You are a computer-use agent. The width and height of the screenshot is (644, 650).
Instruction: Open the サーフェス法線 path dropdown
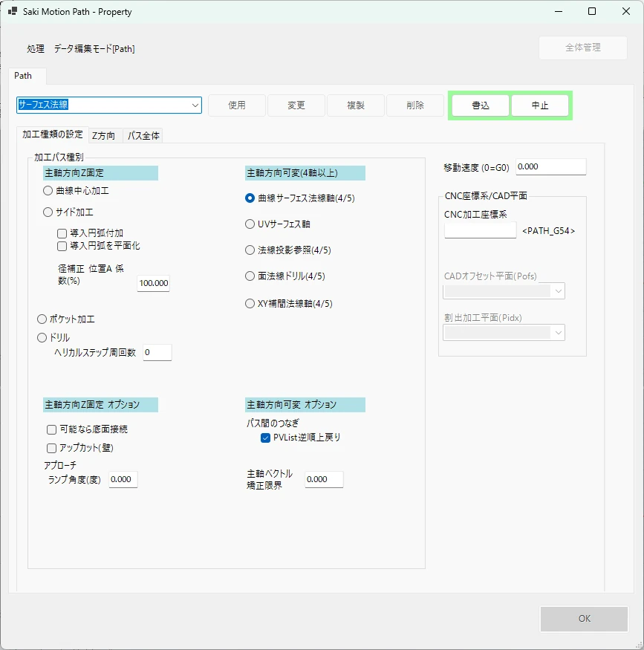pyautogui.click(x=195, y=105)
